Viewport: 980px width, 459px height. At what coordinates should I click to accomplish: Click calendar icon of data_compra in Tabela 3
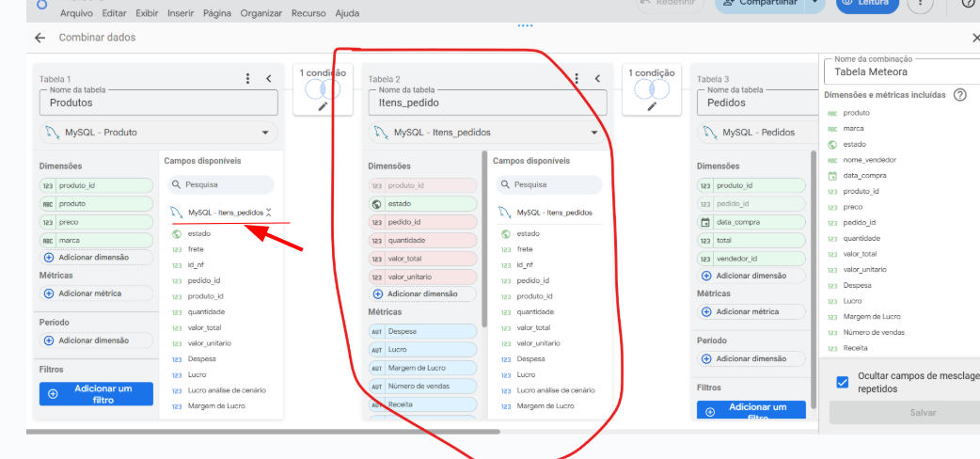pyautogui.click(x=705, y=222)
